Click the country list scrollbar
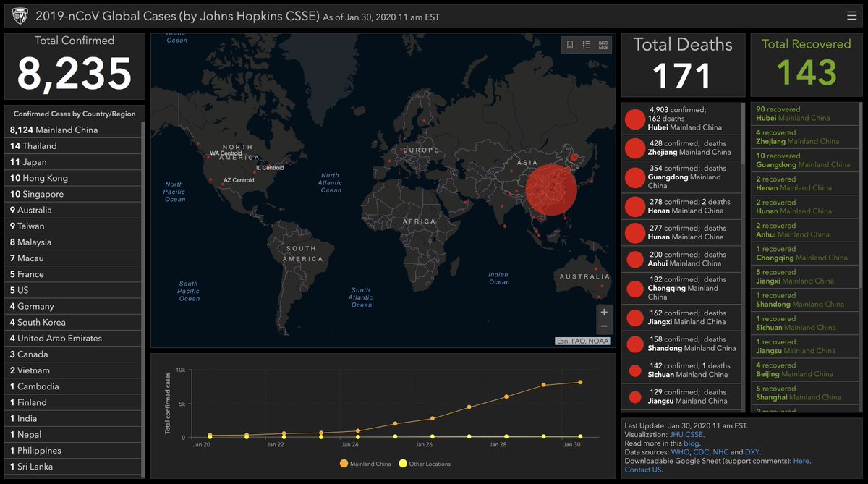This screenshot has width=868, height=484. click(x=144, y=299)
